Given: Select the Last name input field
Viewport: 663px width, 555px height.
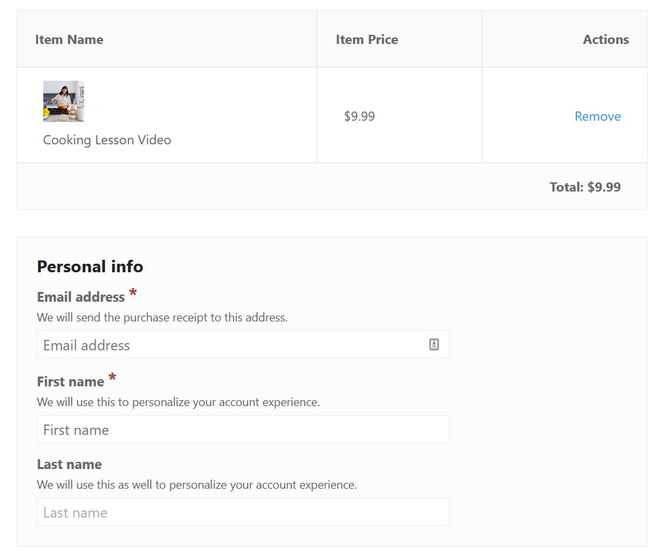Looking at the screenshot, I should pos(243,512).
